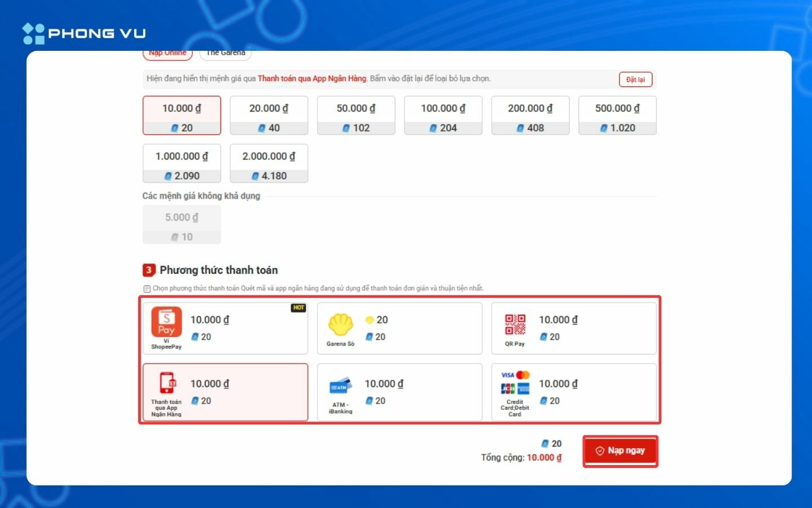
Task: Switch to the Nạp Online tab
Action: pos(167,54)
